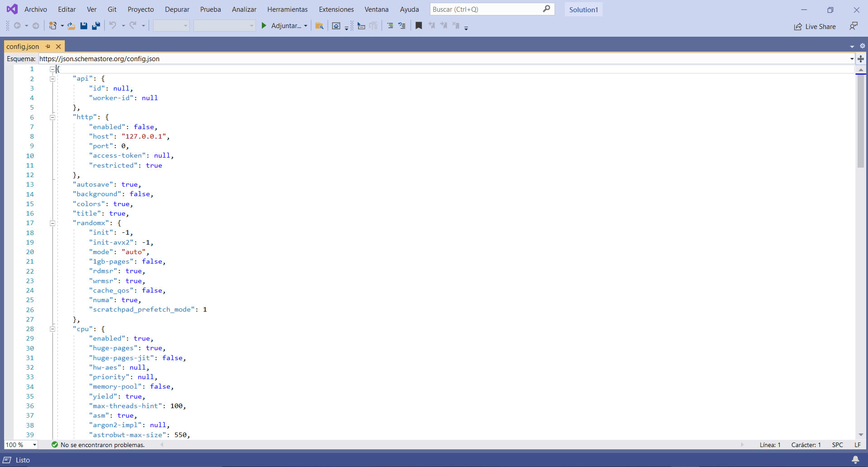Screen dimensions: 868x467
Task: Save config.json with the single disk icon
Action: point(84,26)
